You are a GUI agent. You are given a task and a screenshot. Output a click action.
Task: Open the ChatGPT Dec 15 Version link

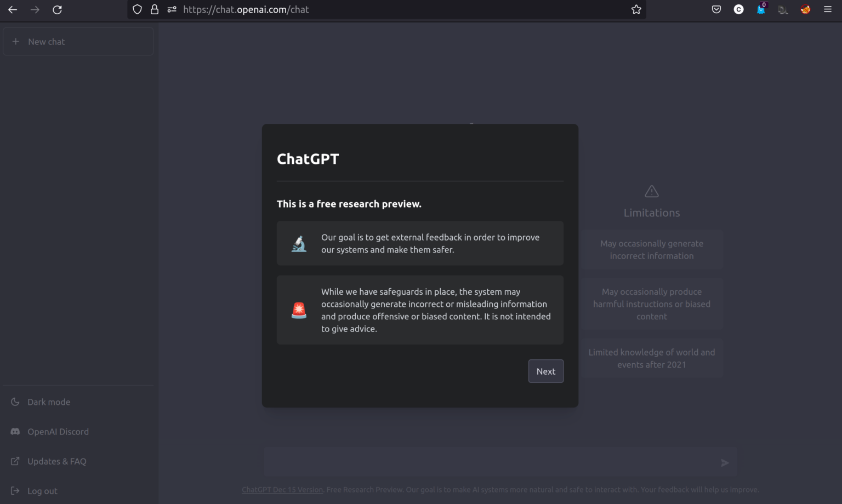282,489
